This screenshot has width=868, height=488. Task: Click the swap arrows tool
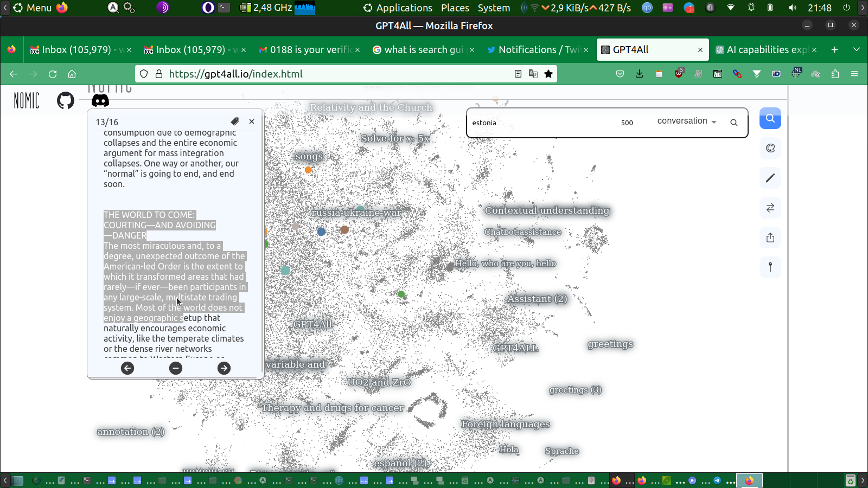coord(770,208)
